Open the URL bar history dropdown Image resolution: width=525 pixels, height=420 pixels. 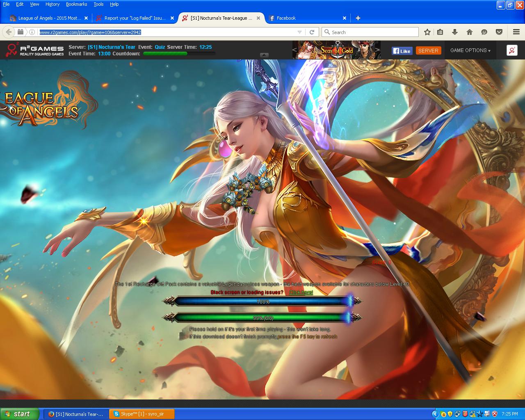pos(300,32)
